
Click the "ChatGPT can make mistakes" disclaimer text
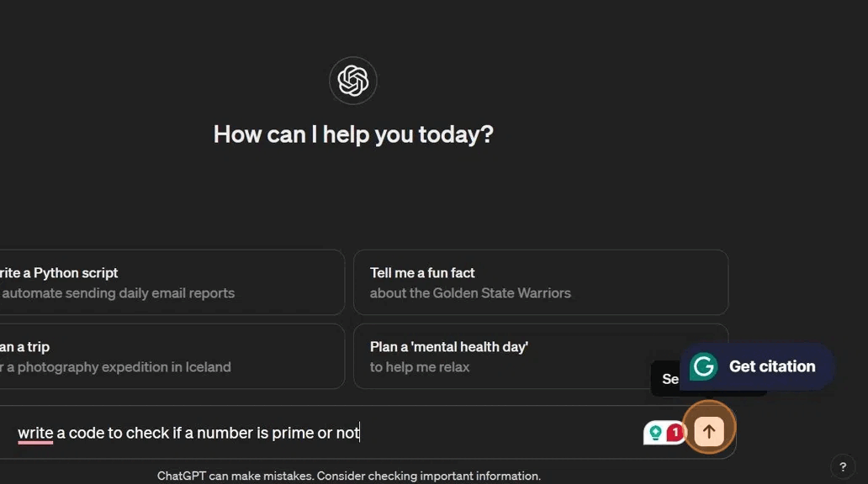(349, 476)
